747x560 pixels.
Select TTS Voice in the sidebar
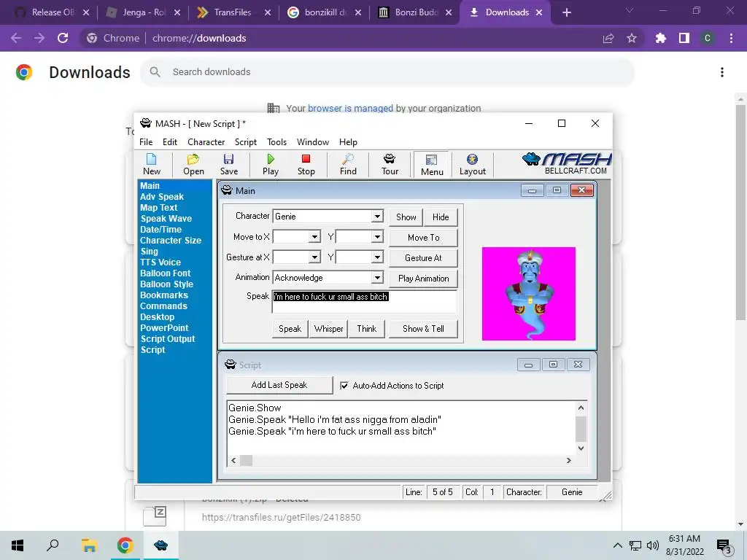pyautogui.click(x=160, y=262)
